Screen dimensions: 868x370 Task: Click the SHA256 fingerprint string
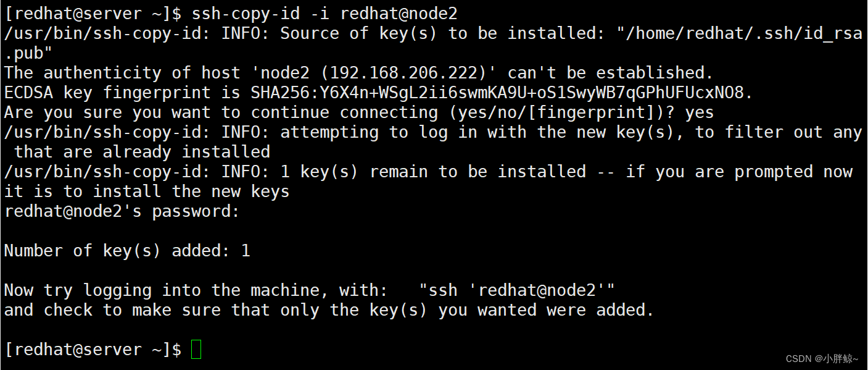click(x=502, y=93)
